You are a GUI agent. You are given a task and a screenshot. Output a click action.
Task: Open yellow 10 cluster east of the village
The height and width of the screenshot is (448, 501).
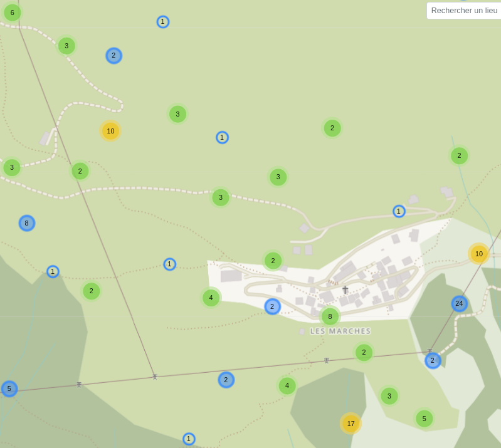pos(478,254)
